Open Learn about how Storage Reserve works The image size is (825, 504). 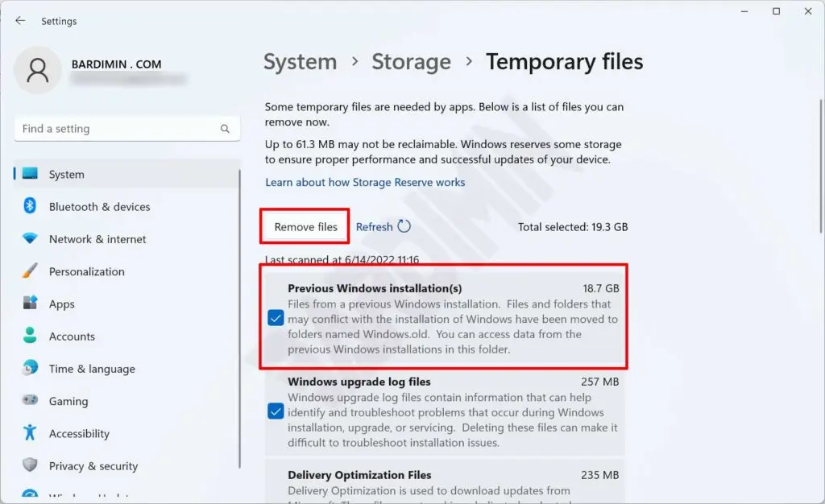[x=365, y=182]
